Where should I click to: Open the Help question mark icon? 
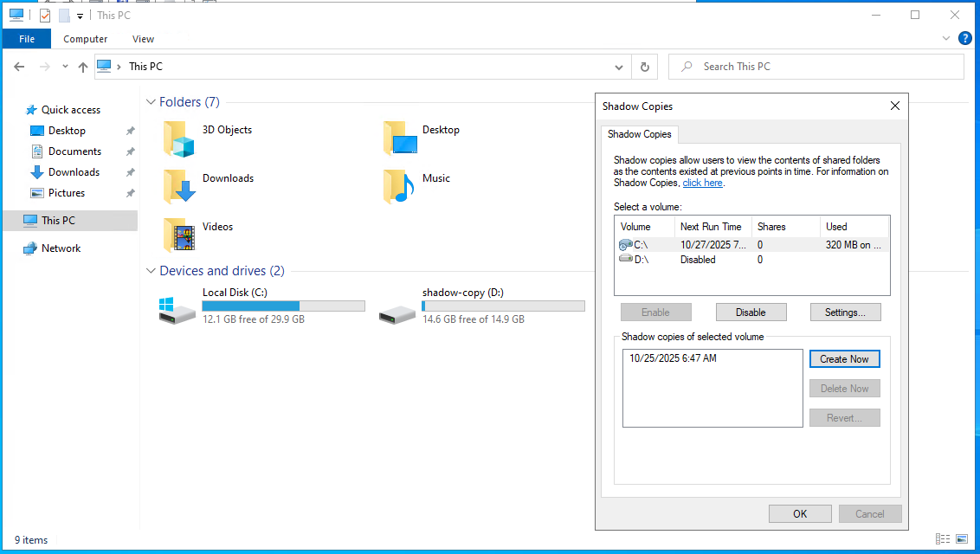coord(965,38)
